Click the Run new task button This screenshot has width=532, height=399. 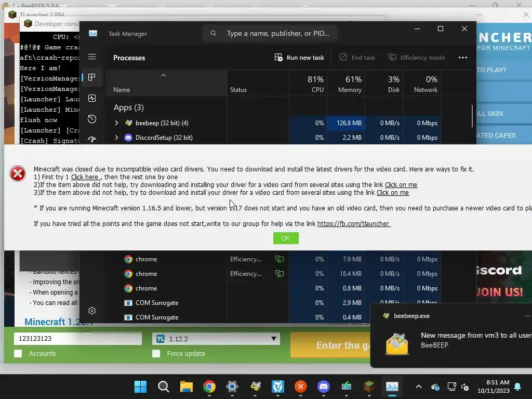coord(299,58)
